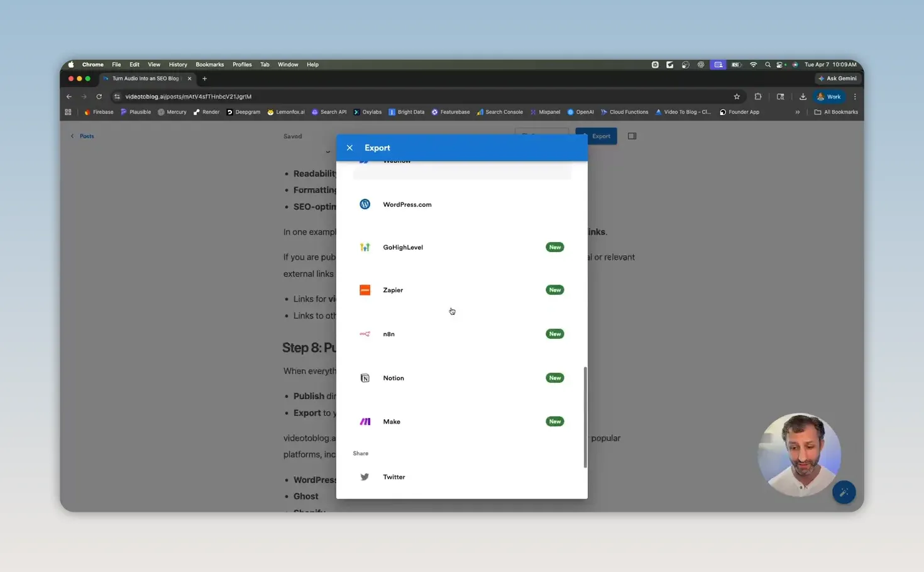Open the Render bookmark
Image resolution: width=924 pixels, height=572 pixels.
pos(207,112)
